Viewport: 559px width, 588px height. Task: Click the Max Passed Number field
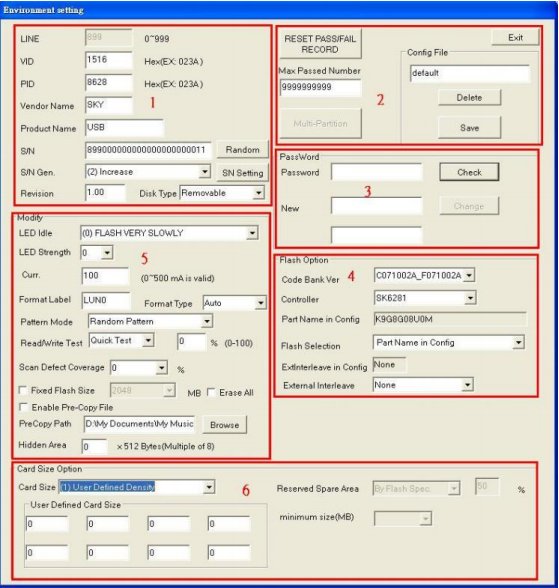point(320,87)
